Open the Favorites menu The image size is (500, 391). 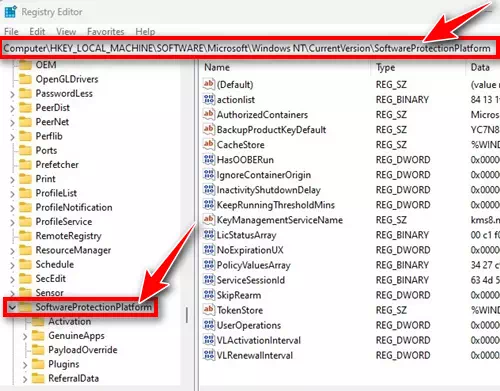pos(106,32)
